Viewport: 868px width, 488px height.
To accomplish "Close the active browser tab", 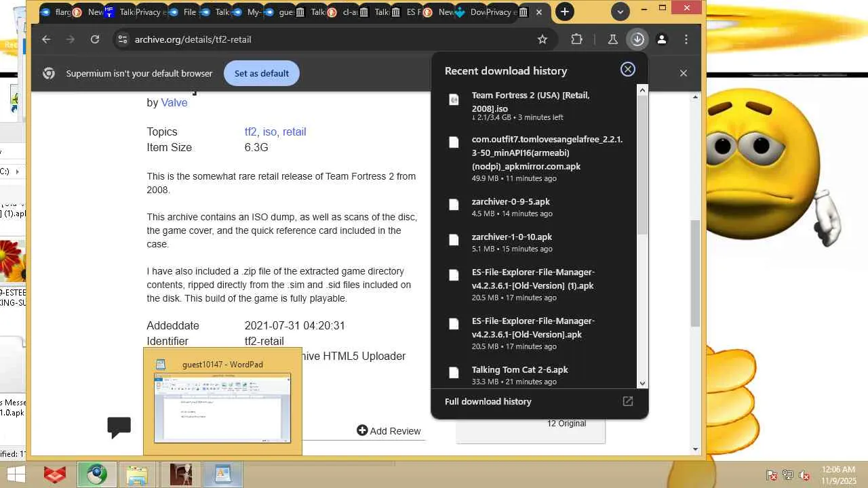I will tap(539, 12).
